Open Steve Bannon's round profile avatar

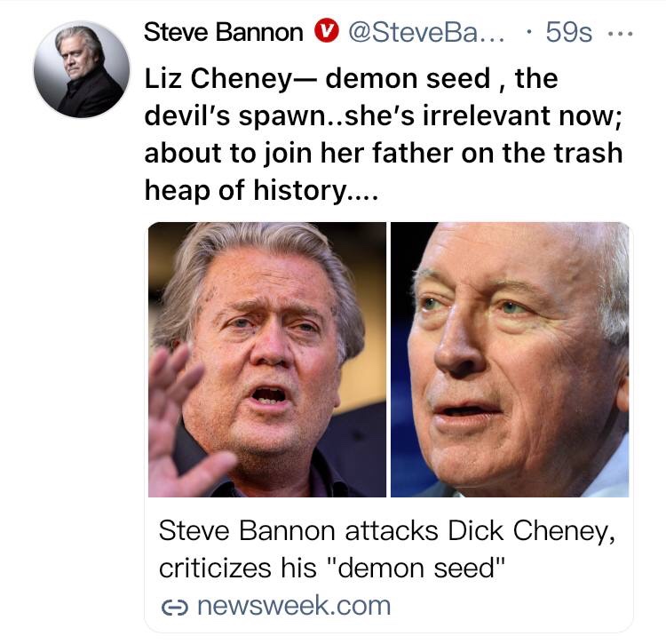(81, 70)
